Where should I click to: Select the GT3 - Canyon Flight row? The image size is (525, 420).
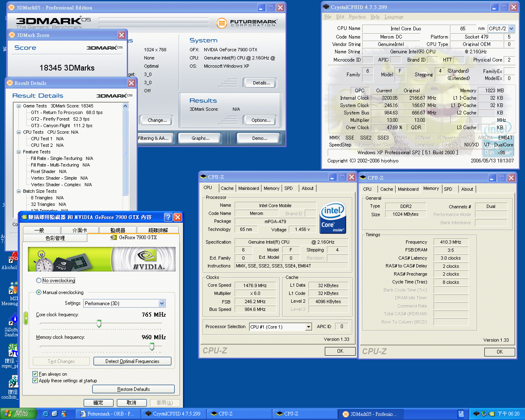coord(62,126)
